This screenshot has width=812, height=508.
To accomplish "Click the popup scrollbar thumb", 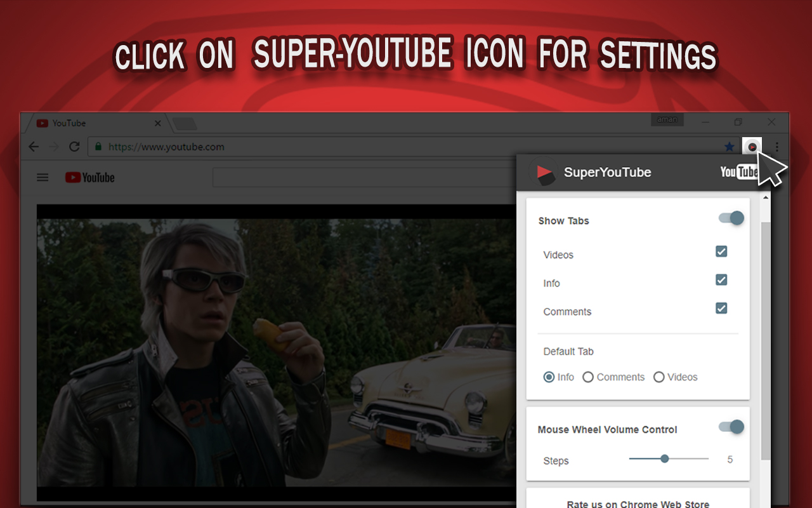I will coord(766,342).
